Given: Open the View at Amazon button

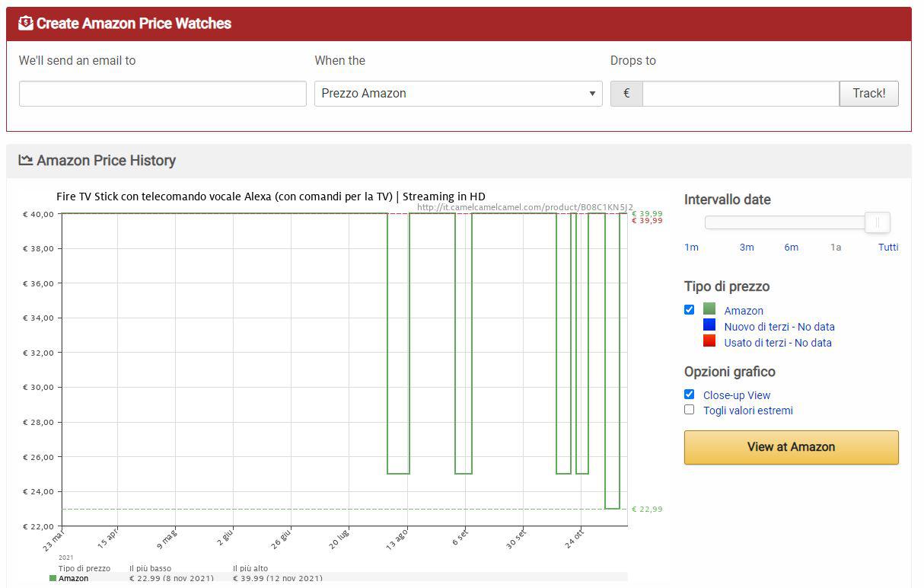Looking at the screenshot, I should 791,447.
